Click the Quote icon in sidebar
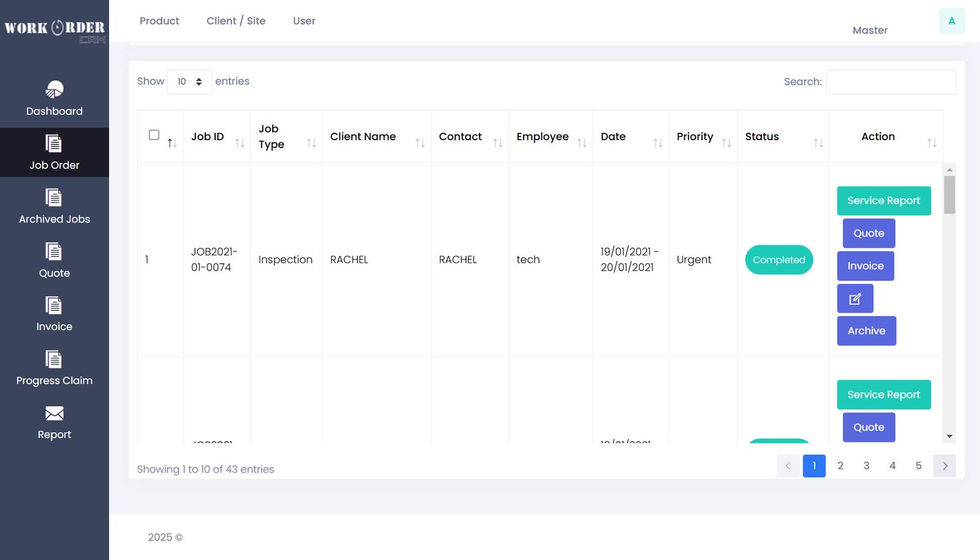The width and height of the screenshot is (980, 560). click(x=54, y=252)
